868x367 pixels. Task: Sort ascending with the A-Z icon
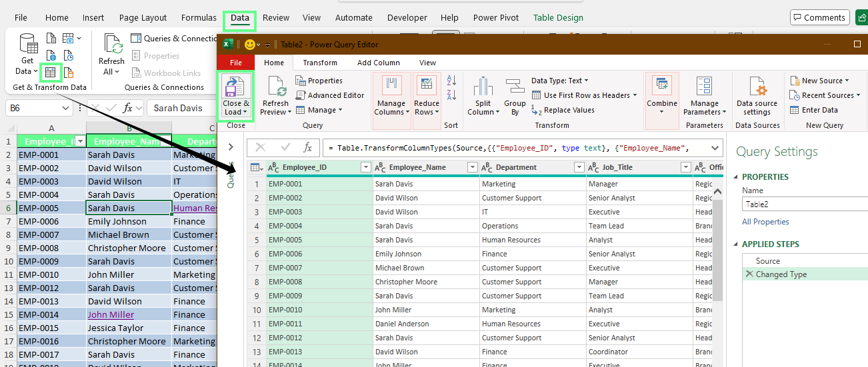tap(451, 81)
